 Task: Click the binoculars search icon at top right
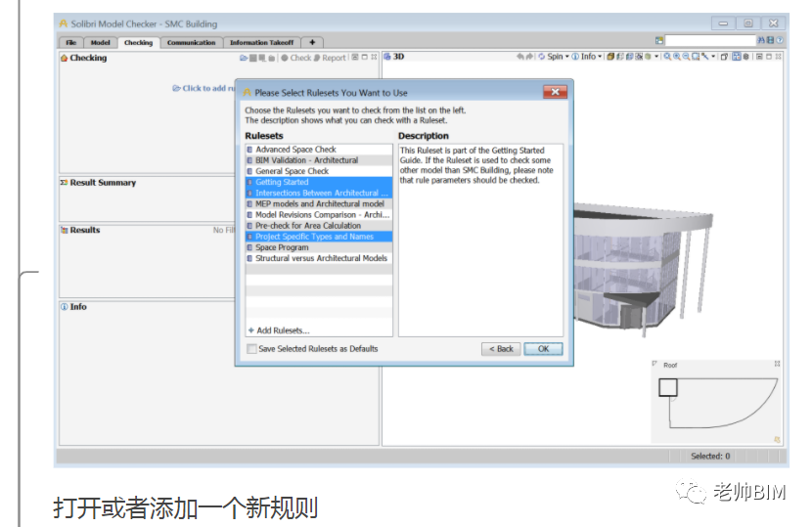pos(761,40)
